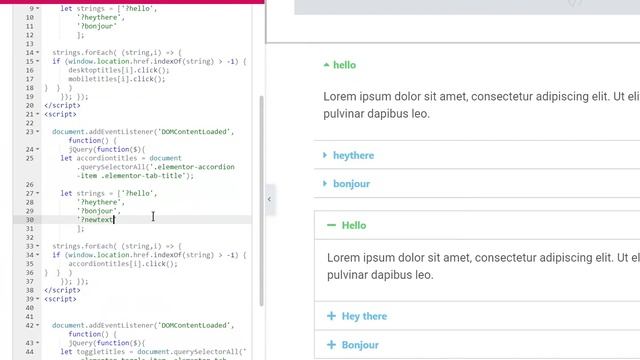Click "let accordiontitles" on line 25

pyautogui.click(x=99, y=158)
